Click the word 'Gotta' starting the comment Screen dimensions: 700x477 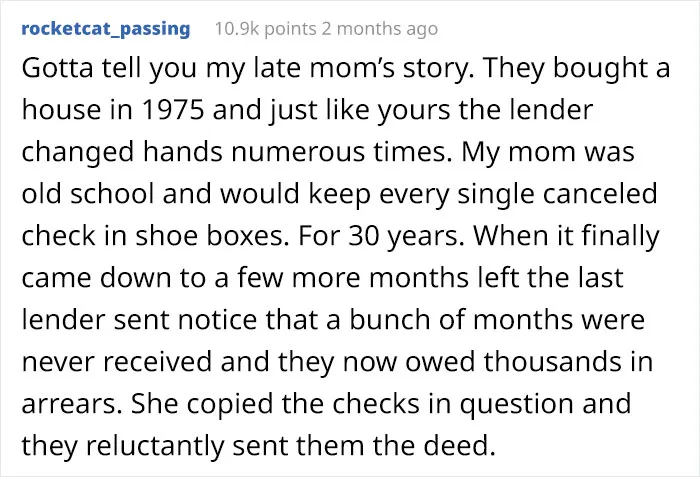58,68
